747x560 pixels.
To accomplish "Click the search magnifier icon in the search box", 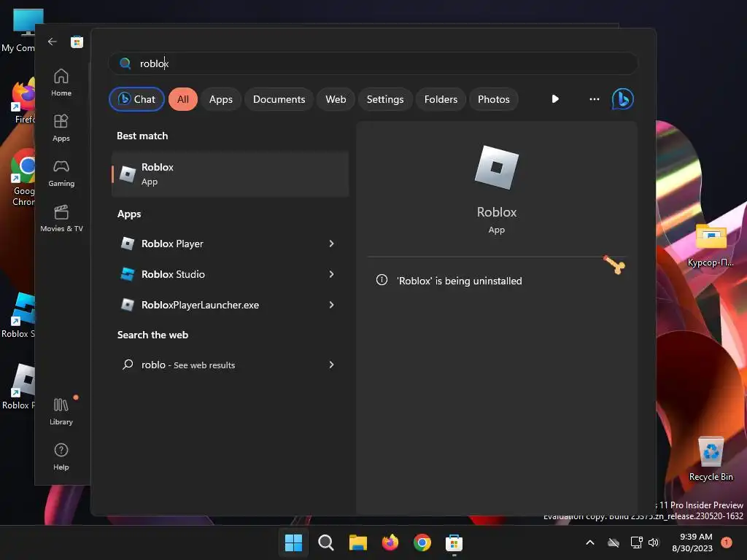I will (x=125, y=63).
